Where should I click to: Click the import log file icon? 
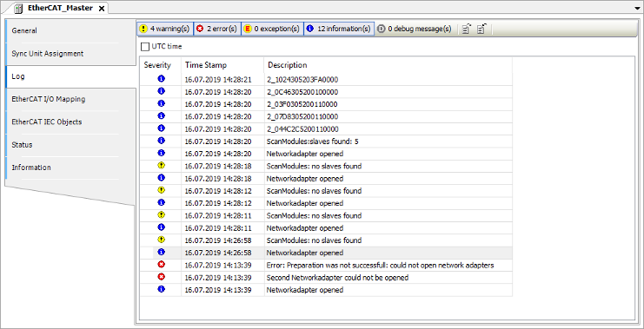click(x=481, y=30)
